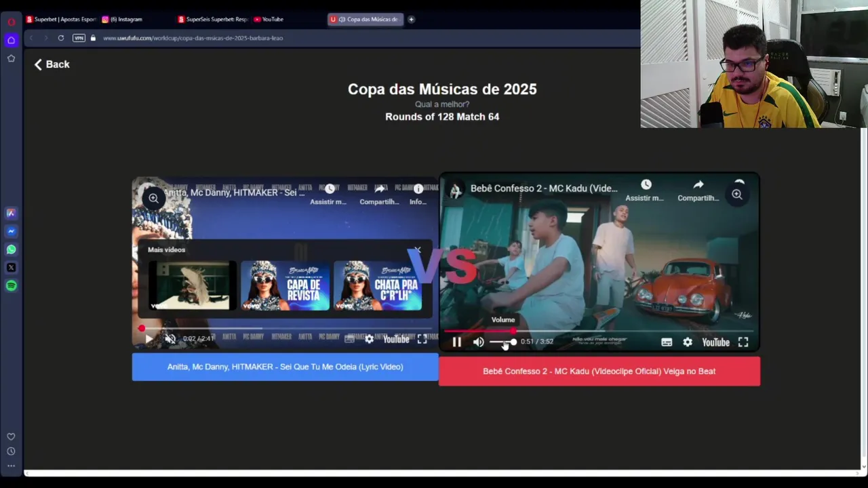
Task: Vote for Anitta Sei Que Tu Me Odeia
Action: 285,367
